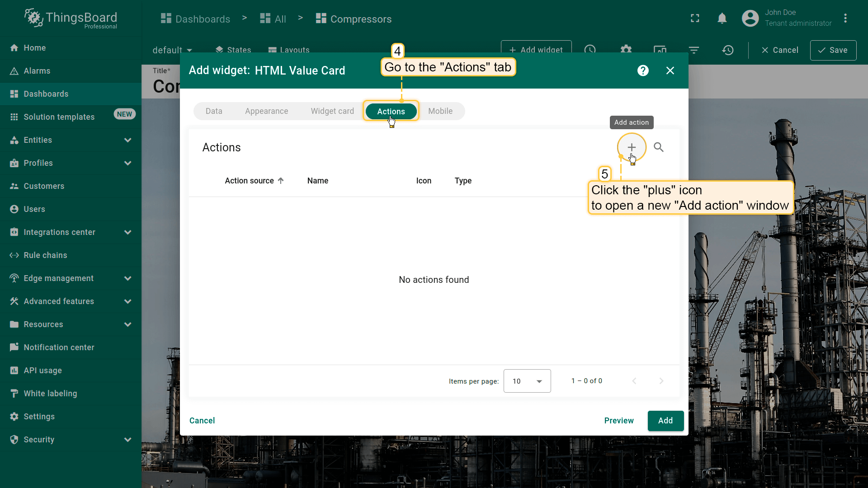Toggle fullscreen mode icon
The width and height of the screenshot is (868, 488).
point(695,19)
